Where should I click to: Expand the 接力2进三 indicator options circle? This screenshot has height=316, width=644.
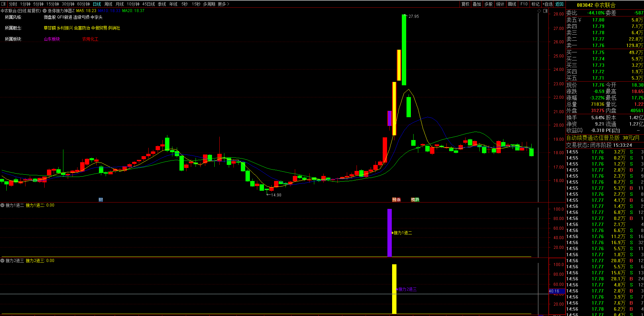2,261
